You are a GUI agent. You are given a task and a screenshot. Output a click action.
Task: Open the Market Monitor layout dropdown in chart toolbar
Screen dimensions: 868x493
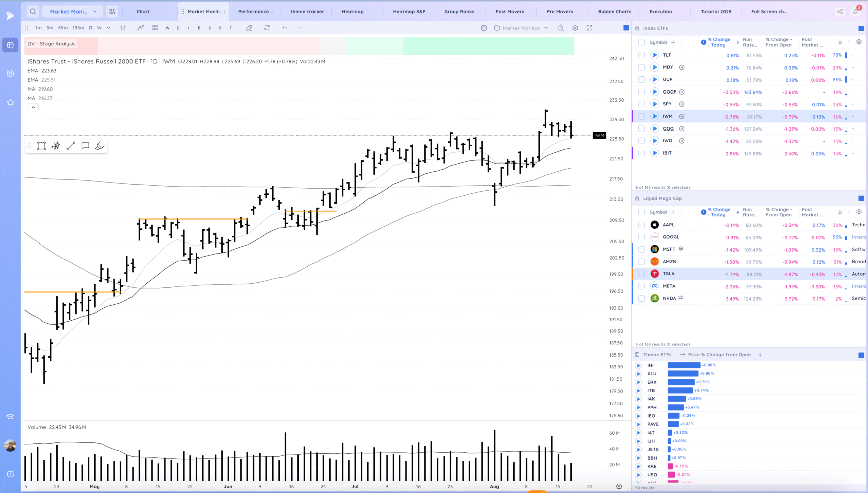click(x=521, y=28)
